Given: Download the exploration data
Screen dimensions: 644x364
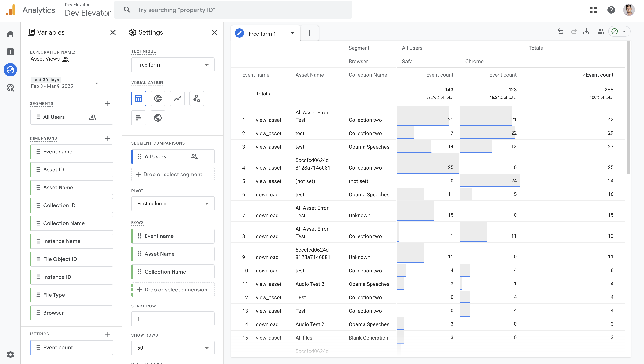Looking at the screenshot, I should tap(586, 32).
